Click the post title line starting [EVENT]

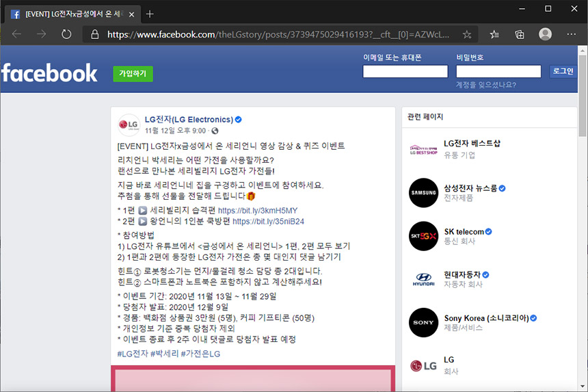click(x=231, y=146)
